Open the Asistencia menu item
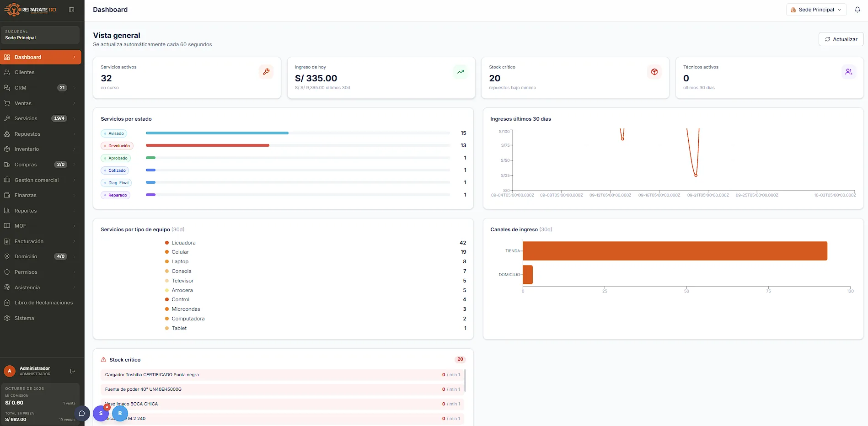The width and height of the screenshot is (868, 426). (x=41, y=288)
